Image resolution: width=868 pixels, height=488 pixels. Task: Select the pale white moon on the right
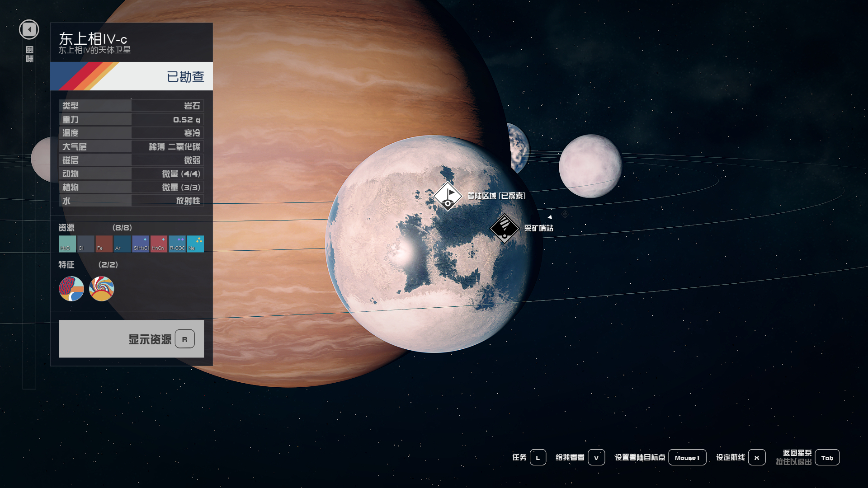590,166
